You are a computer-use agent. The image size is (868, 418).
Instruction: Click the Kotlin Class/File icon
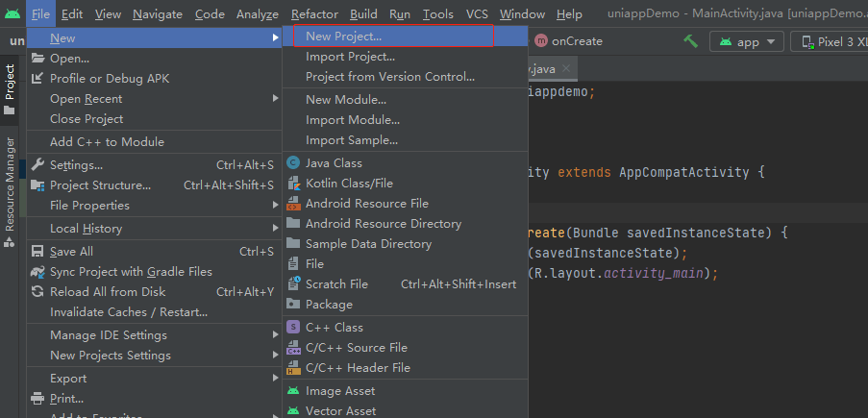click(293, 184)
